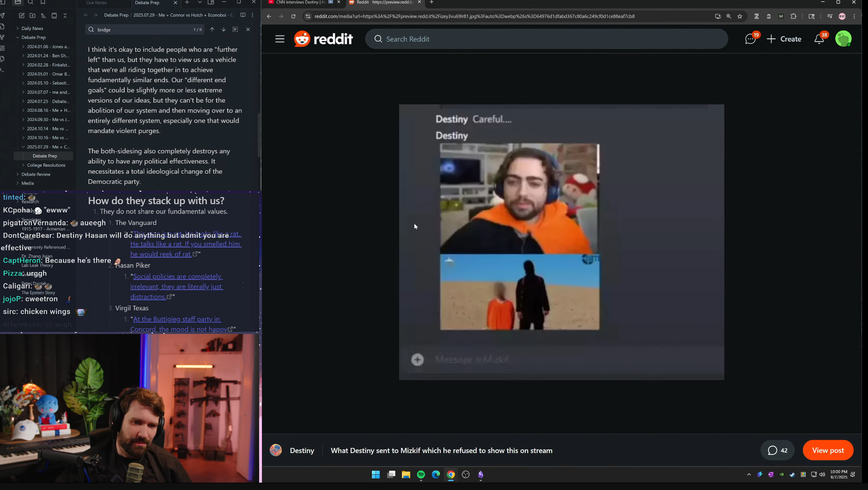Open Windows Start menu
The width and height of the screenshot is (868, 490).
click(376, 474)
